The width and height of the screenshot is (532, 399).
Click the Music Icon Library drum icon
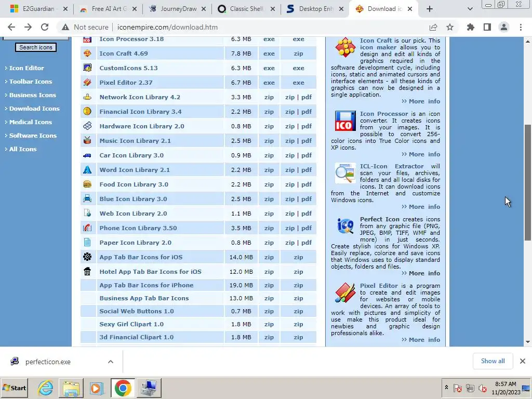(x=87, y=140)
